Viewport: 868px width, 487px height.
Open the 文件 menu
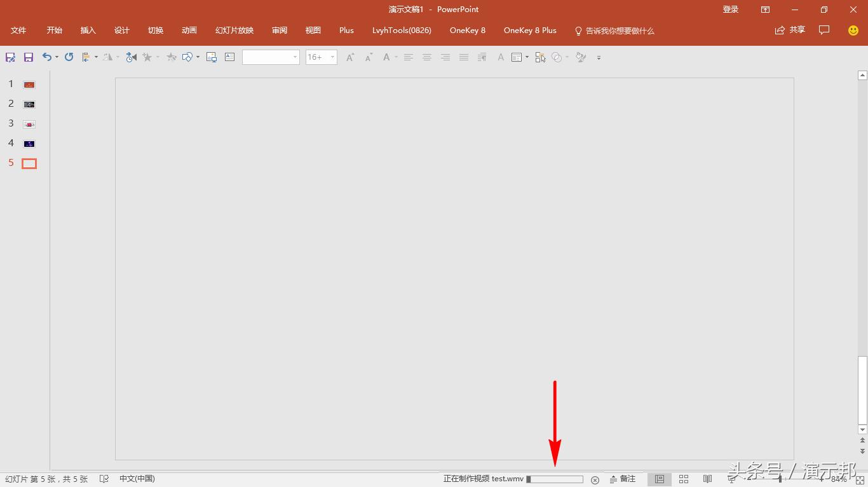pos(18,31)
